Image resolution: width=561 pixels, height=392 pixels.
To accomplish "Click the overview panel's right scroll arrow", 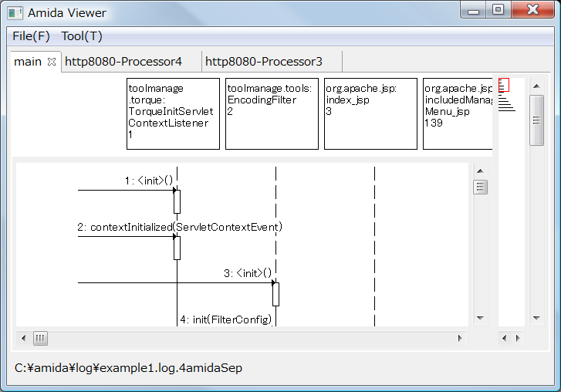I will (518, 338).
